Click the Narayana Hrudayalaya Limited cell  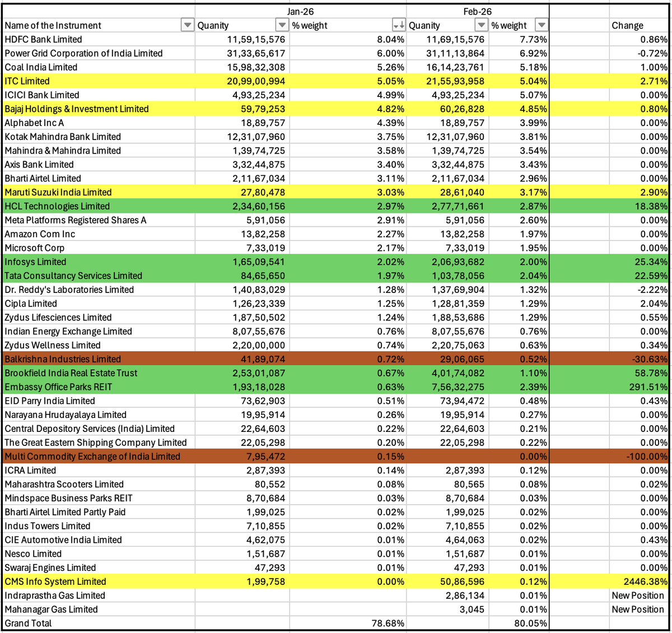point(99,415)
